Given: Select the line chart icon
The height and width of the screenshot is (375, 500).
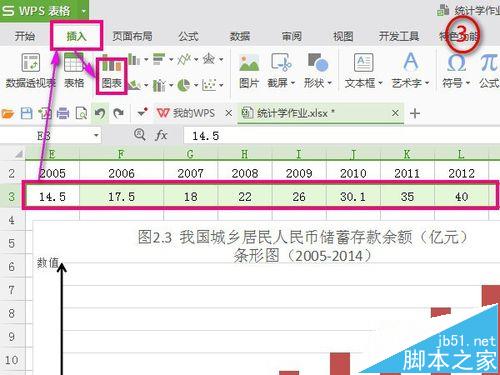Looking at the screenshot, I should point(184,59).
